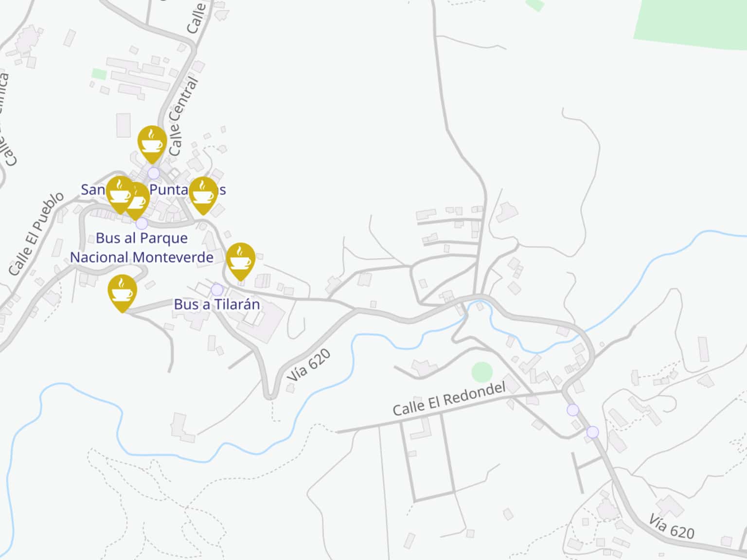Click the 'Vía 620' label near the river bend

(x=308, y=365)
